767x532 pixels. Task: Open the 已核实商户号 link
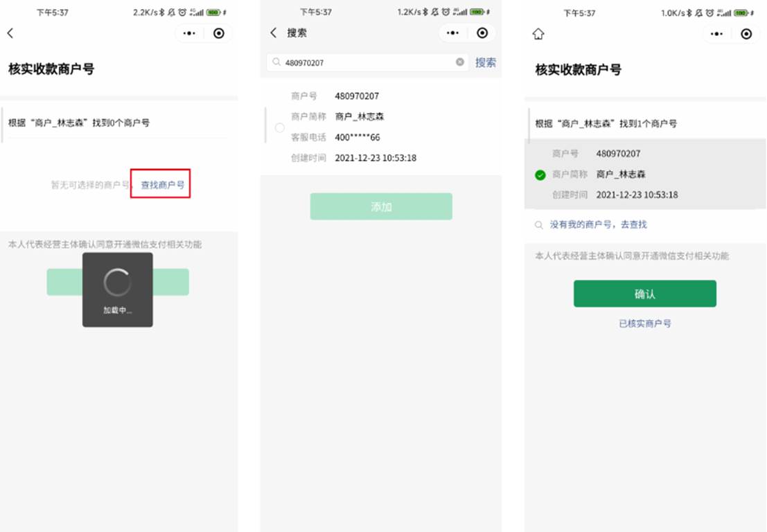[645, 323]
